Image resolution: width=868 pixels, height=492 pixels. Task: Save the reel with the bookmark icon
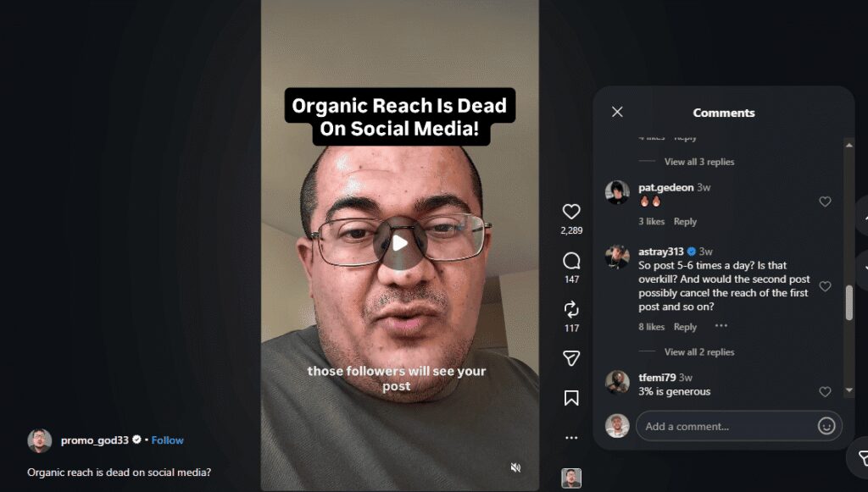pos(571,398)
